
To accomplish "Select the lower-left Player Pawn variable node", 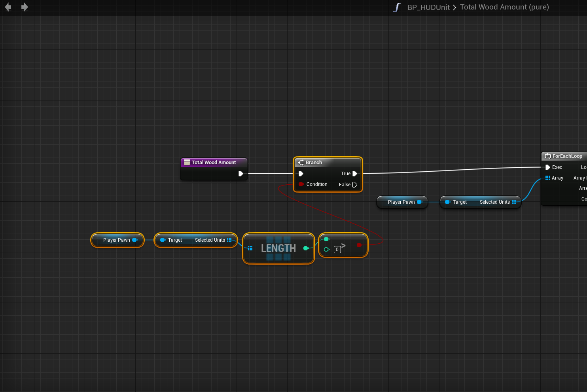I will (116, 240).
